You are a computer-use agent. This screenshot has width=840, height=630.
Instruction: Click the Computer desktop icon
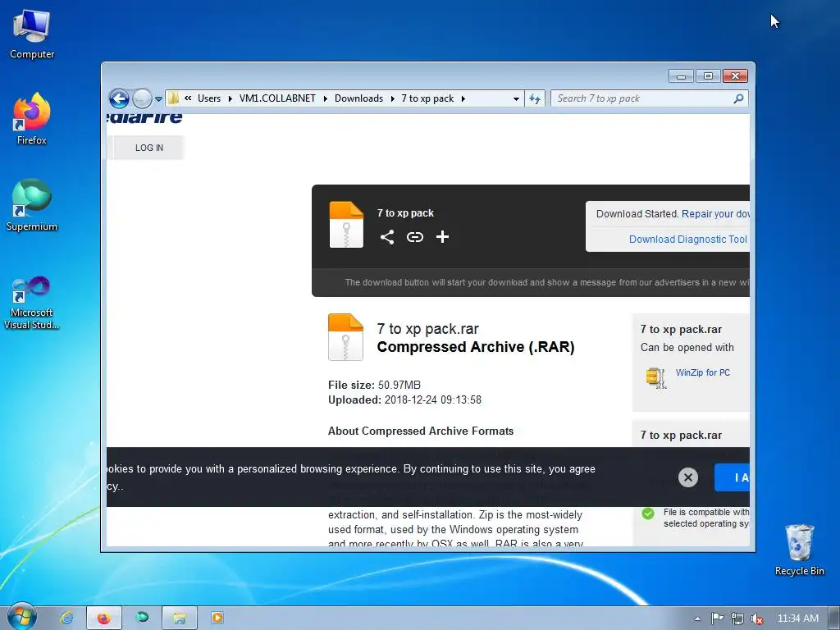(32, 34)
